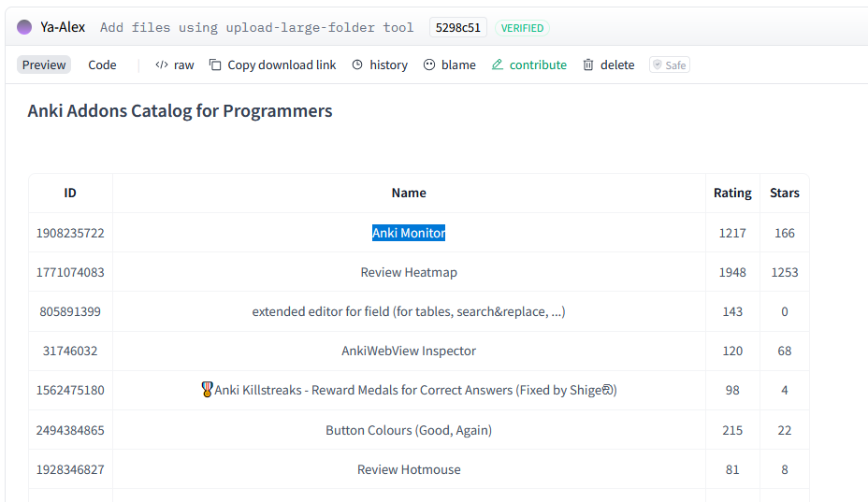Screen dimensions: 868x502
Task: Click the 'Anki Killstreaks - Reward Medals' name text
Action: (x=415, y=390)
